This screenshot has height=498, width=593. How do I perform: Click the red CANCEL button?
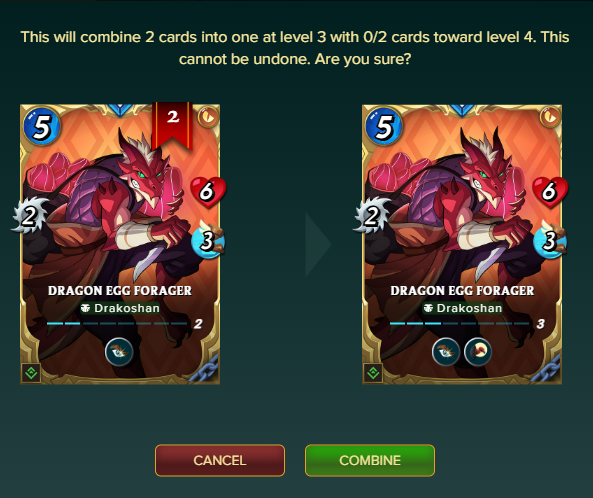click(x=220, y=460)
